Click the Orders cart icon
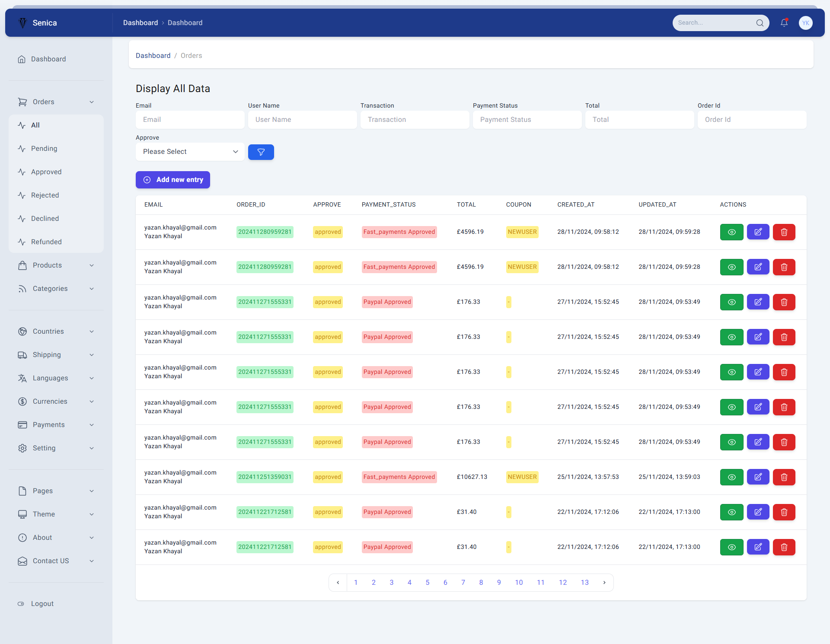830x644 pixels. [22, 102]
